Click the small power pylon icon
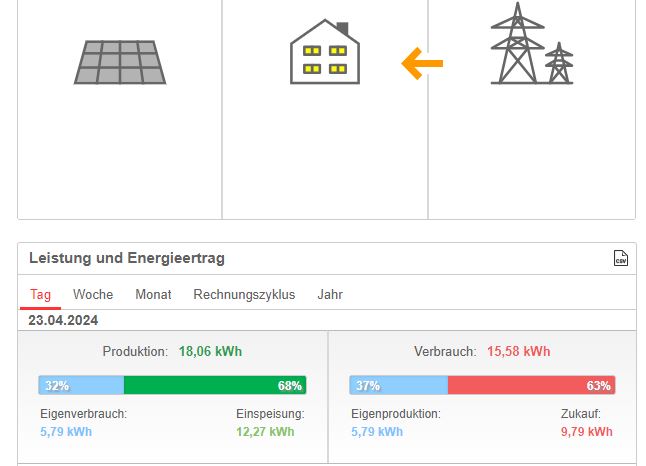Image resolution: width=646 pixels, height=466 pixels. coord(559,63)
